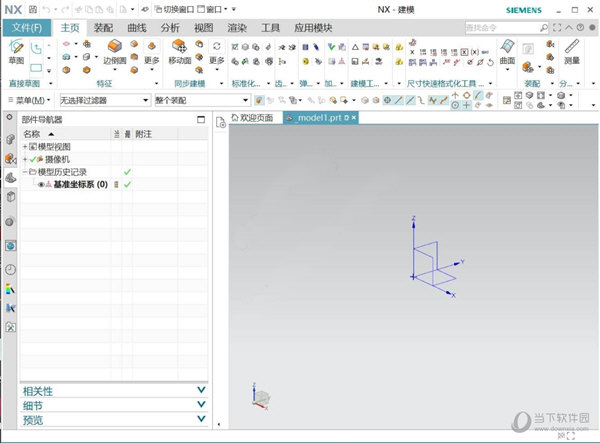This screenshot has width=600, height=443.
Task: Open the Sketch (草图) tool
Action: 16,51
